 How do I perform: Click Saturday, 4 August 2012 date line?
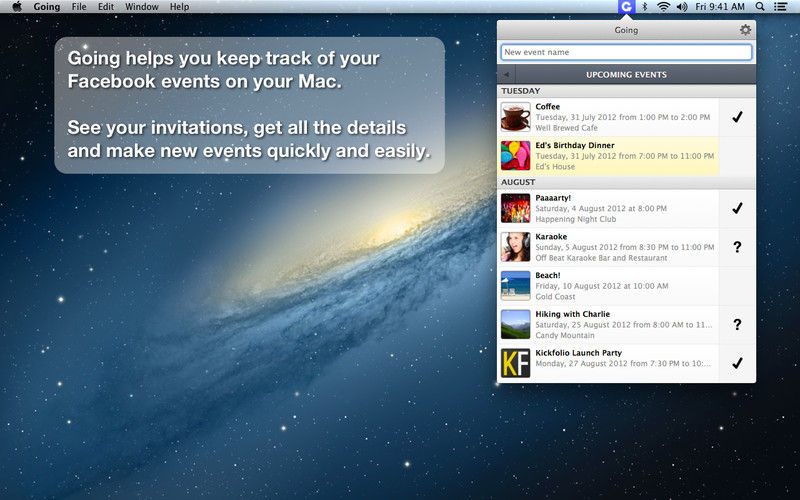point(601,209)
